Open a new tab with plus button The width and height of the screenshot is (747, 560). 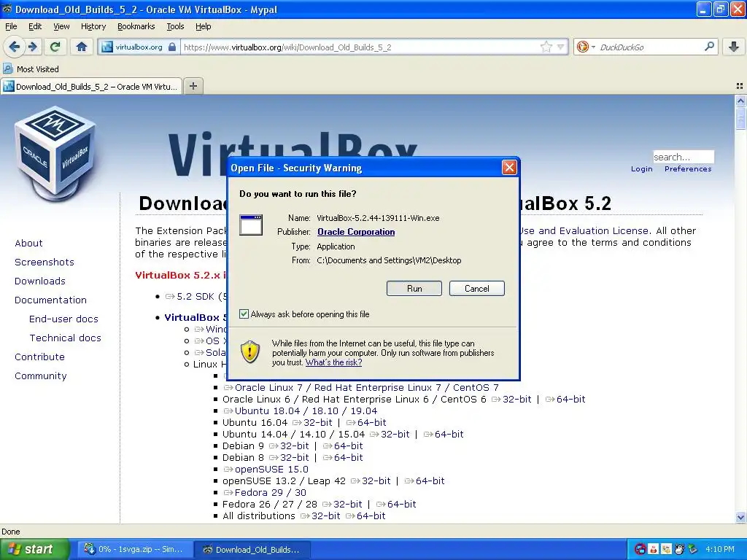(x=193, y=86)
